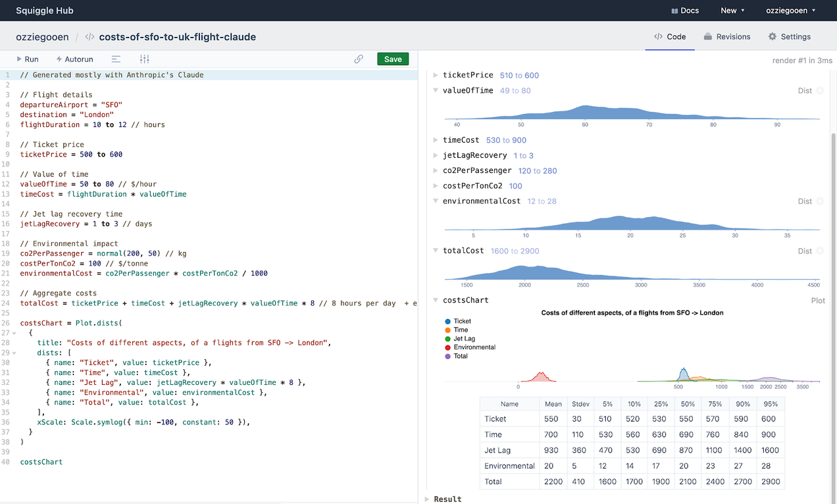Collapse the environmentalCost distribution

(435, 201)
